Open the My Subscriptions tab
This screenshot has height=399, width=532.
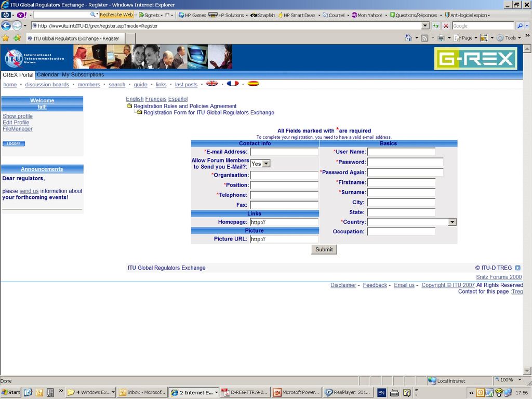pyautogui.click(x=83, y=75)
